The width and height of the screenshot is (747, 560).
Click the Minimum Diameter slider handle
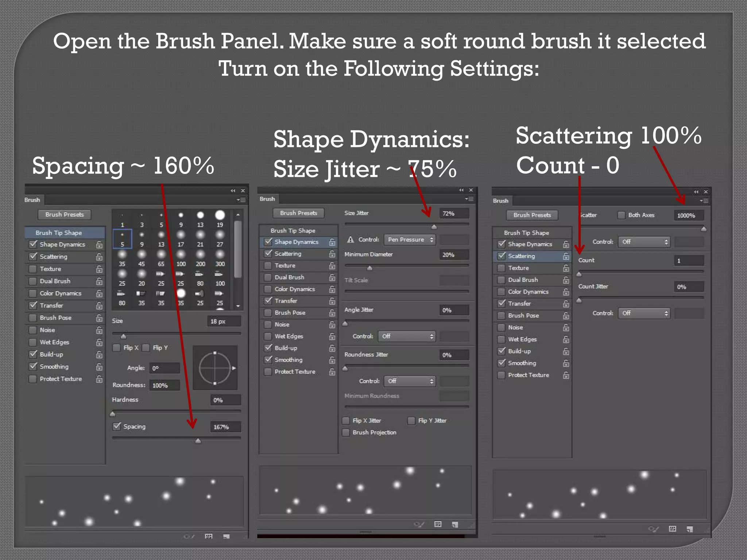[370, 268]
